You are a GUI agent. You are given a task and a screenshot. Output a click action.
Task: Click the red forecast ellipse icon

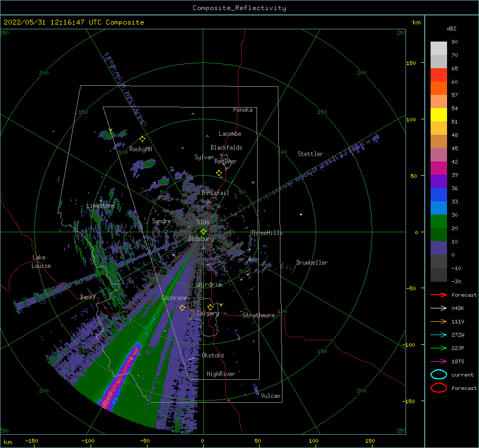click(439, 388)
